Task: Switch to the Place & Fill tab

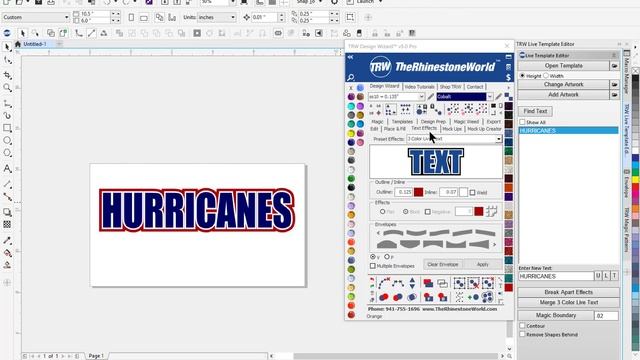Action: (394, 129)
